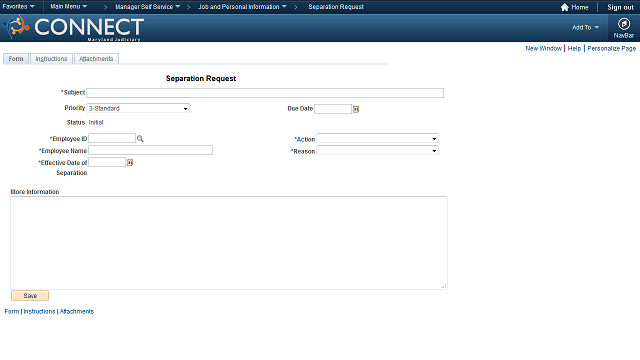
Task: Open Job and Personal Information menu
Action: tap(242, 7)
